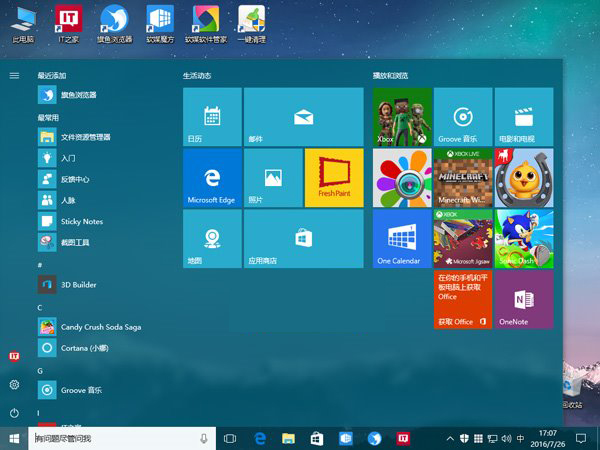
Task: Open the 电影和电视 tile
Action: click(x=523, y=117)
